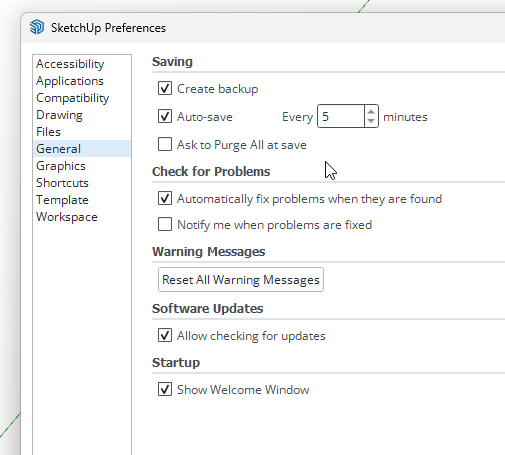Switch to the Compatibility preferences
This screenshot has height=455, width=505.
(72, 98)
